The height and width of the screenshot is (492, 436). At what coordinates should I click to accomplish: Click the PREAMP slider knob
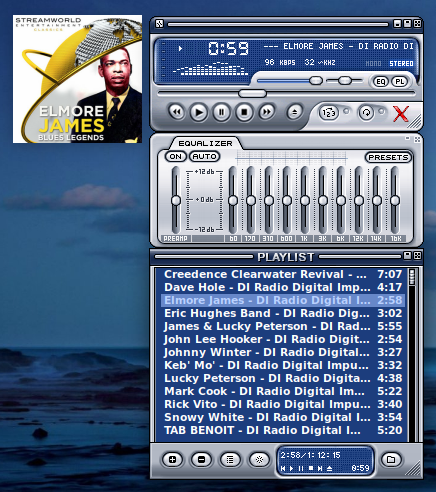coord(176,200)
